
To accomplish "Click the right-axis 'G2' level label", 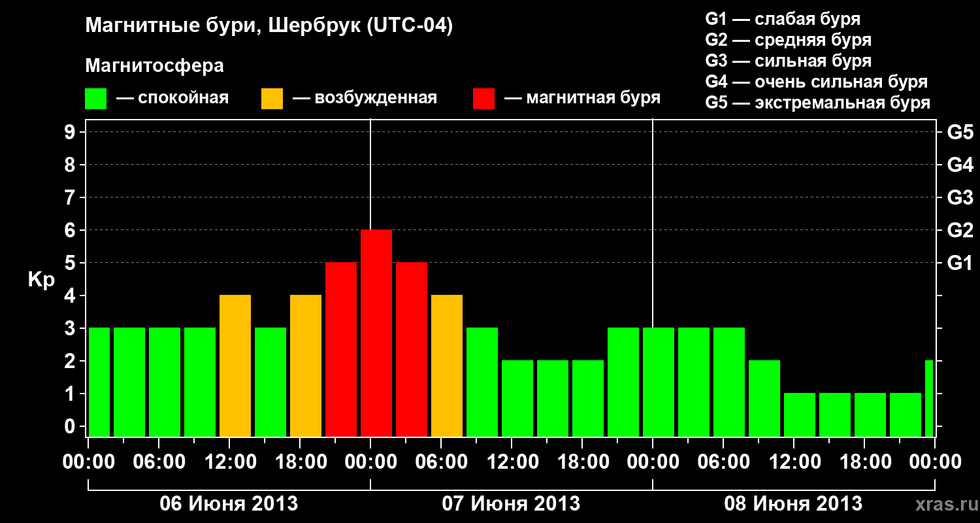I will [960, 230].
